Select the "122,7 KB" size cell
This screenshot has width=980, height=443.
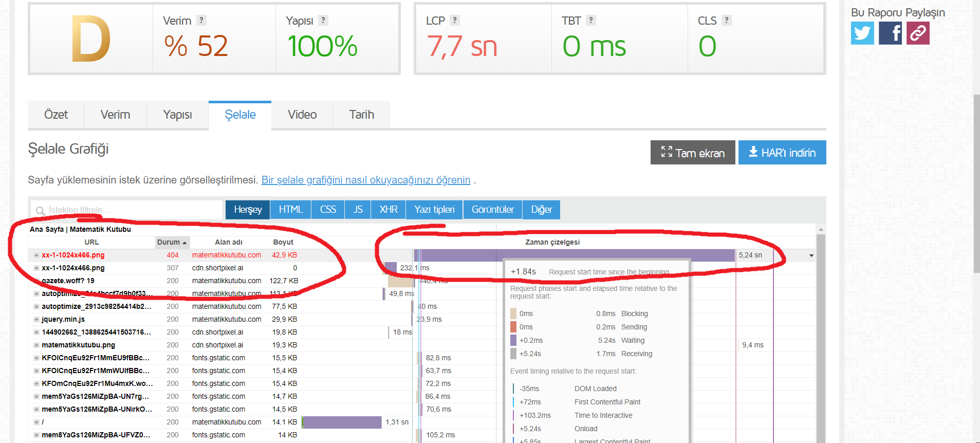(284, 281)
